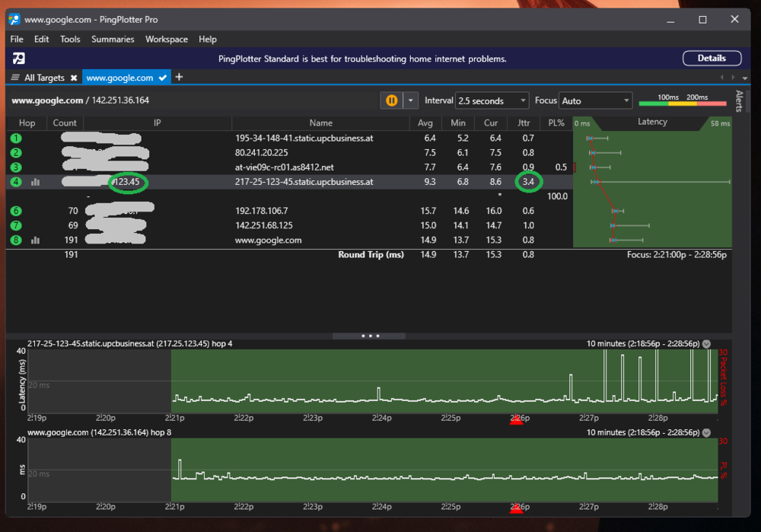This screenshot has height=532, width=761.
Task: Click the list icon beside All Targets
Action: click(x=15, y=78)
